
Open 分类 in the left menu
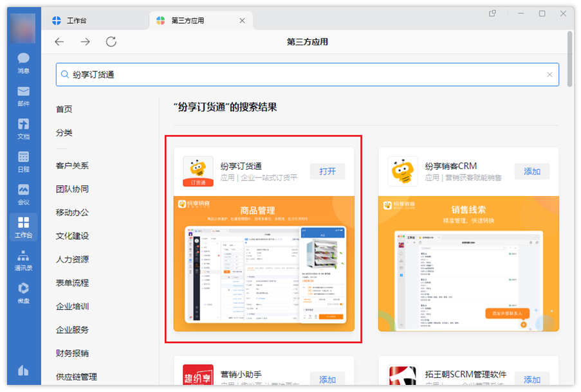coord(64,132)
